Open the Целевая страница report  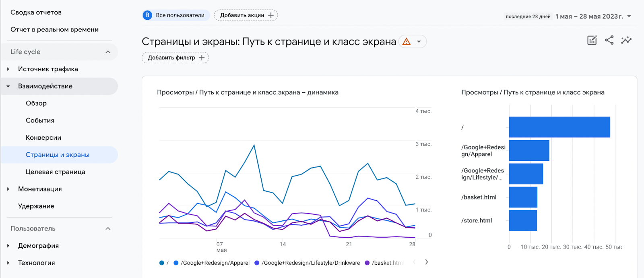pyautogui.click(x=56, y=172)
